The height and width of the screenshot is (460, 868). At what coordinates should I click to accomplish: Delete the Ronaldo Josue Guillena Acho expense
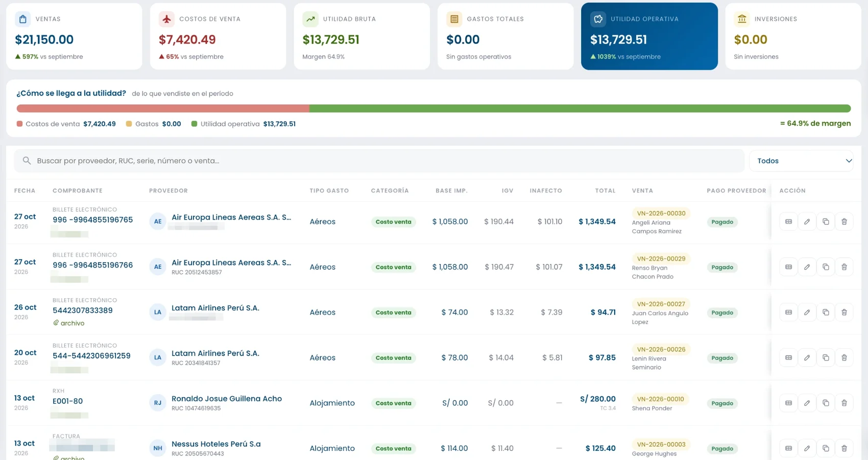pyautogui.click(x=844, y=403)
